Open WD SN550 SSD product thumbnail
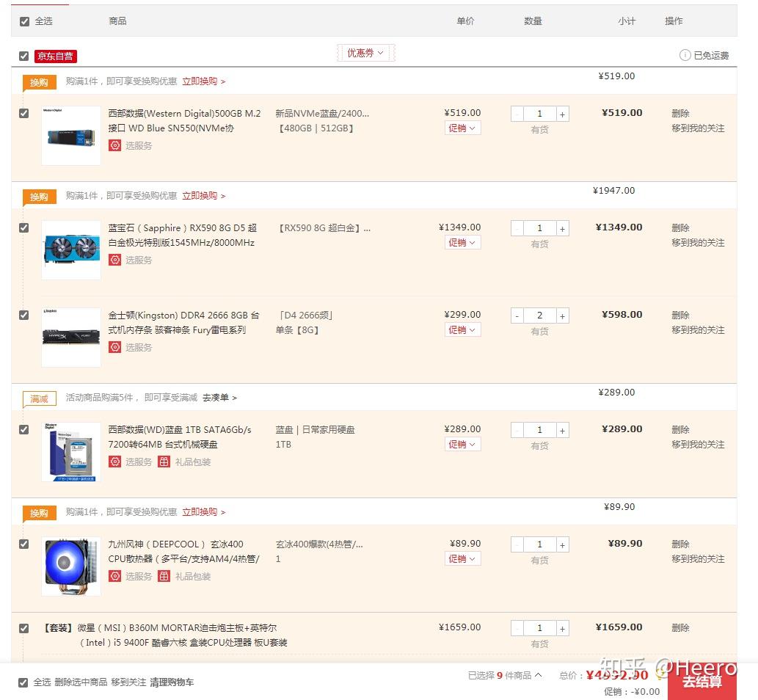Image resolution: width=758 pixels, height=700 pixels. pyautogui.click(x=71, y=136)
